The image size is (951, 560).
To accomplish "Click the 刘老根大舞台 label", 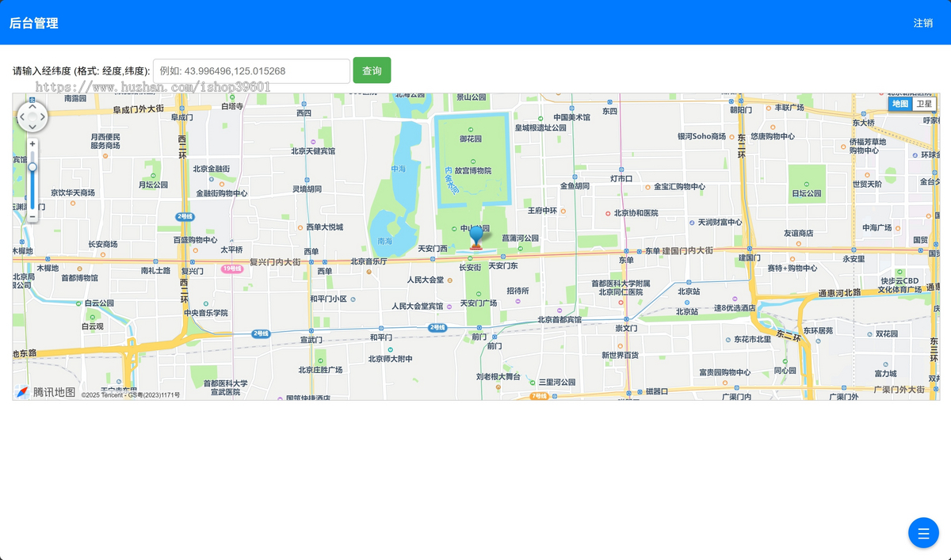I will pos(498,376).
